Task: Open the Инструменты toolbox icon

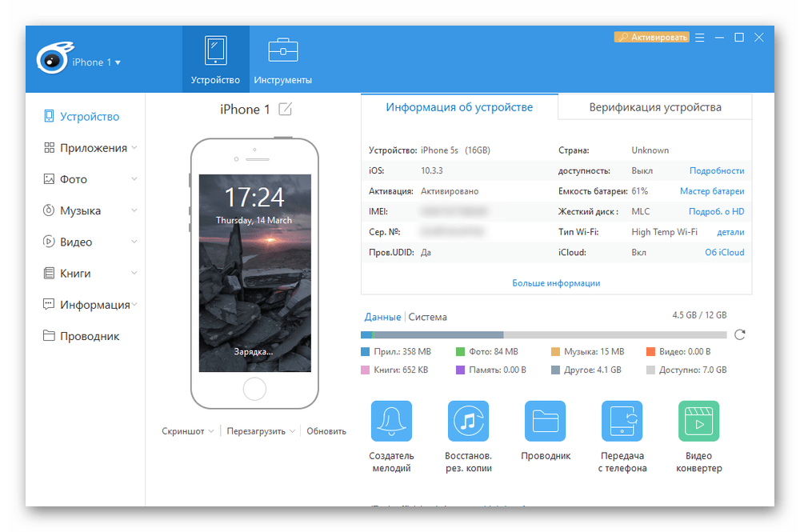Action: tap(282, 50)
